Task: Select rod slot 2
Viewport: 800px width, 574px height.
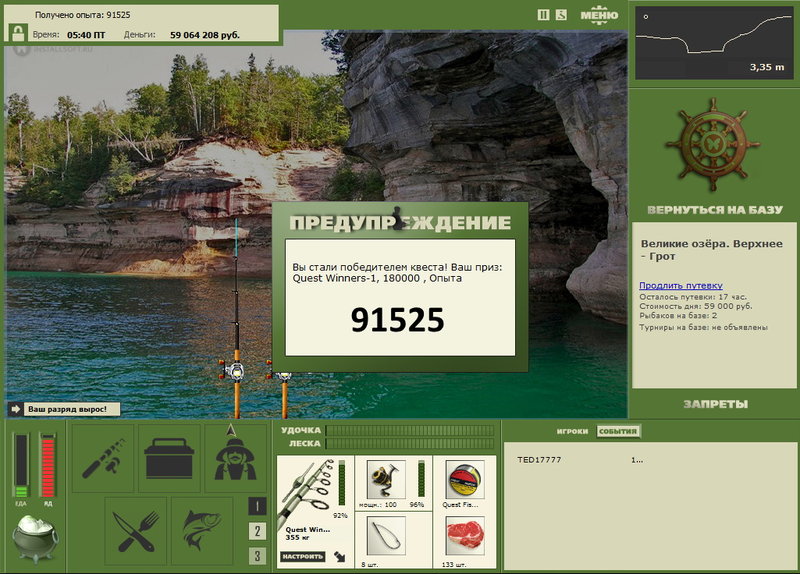Action: click(257, 531)
